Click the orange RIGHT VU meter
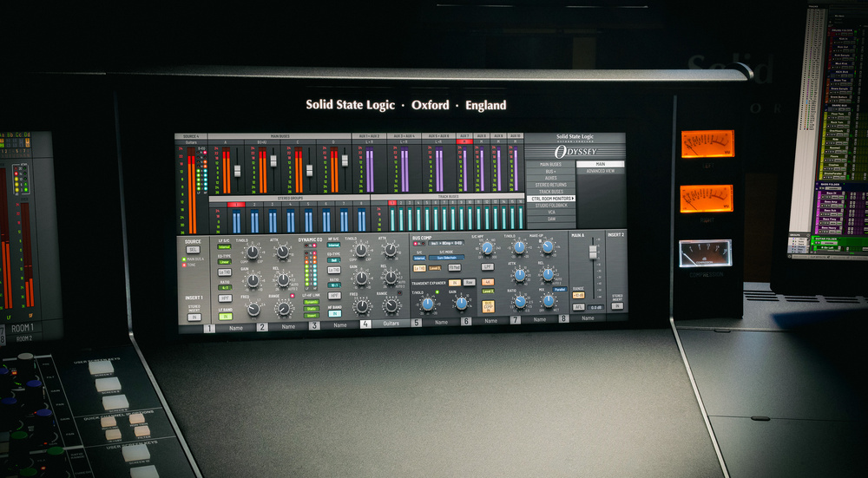868x478 pixels. (707, 198)
